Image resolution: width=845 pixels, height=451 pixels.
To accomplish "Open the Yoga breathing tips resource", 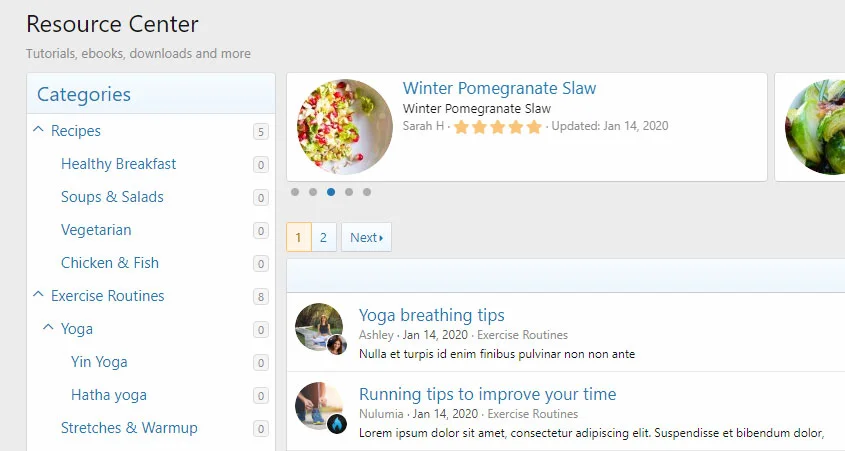I will (x=431, y=316).
